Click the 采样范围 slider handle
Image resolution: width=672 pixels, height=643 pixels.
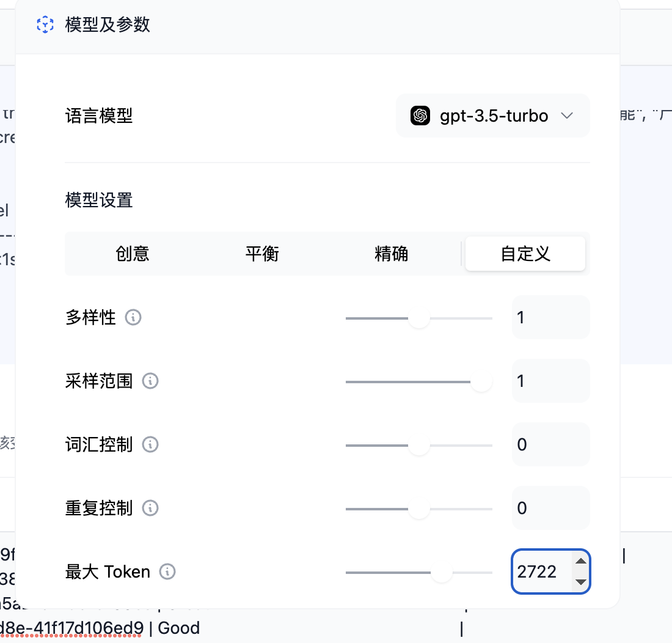pyautogui.click(x=481, y=381)
